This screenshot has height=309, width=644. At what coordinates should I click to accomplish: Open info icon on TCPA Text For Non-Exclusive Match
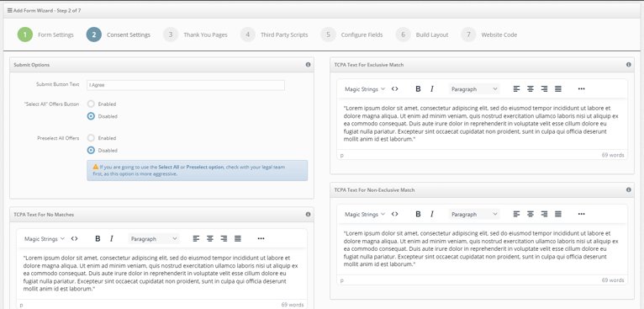(x=628, y=190)
